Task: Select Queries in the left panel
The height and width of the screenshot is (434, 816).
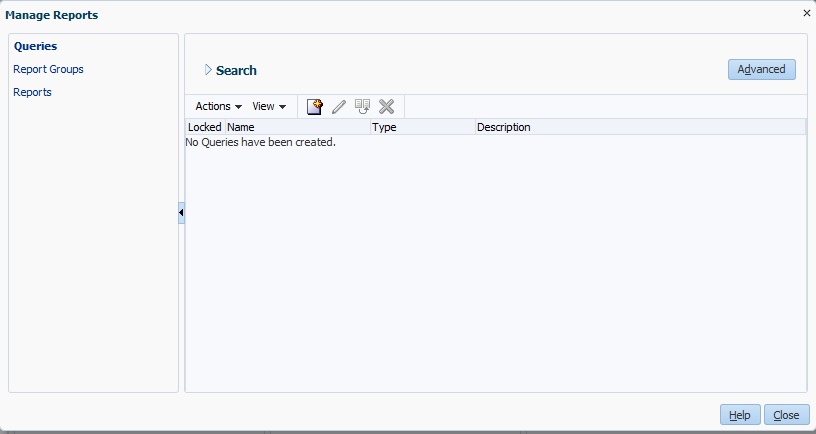Action: (35, 46)
